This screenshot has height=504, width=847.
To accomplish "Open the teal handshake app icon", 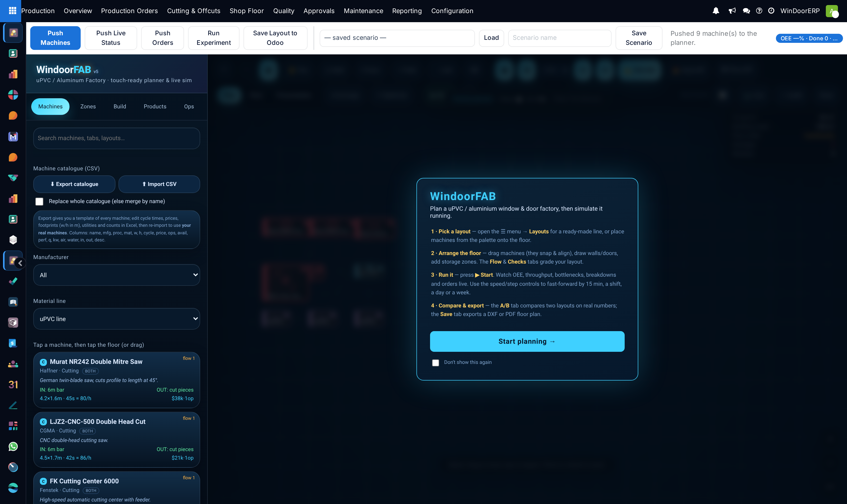I will click(13, 178).
